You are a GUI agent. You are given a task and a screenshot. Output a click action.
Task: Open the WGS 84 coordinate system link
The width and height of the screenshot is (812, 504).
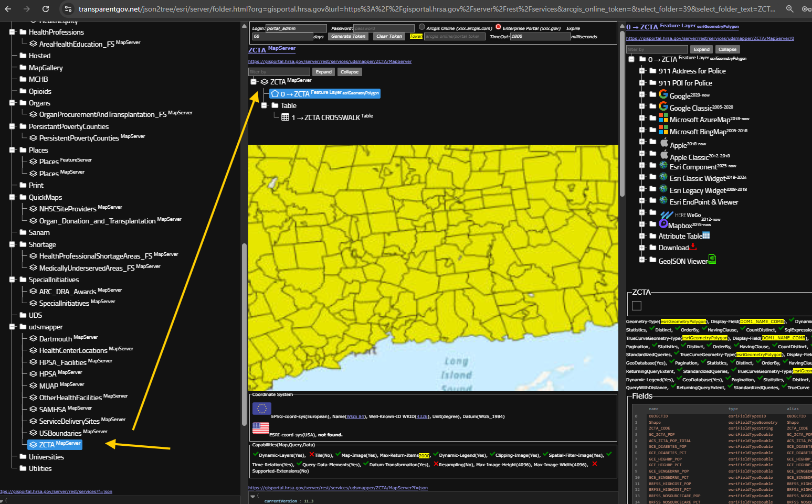pos(355,416)
